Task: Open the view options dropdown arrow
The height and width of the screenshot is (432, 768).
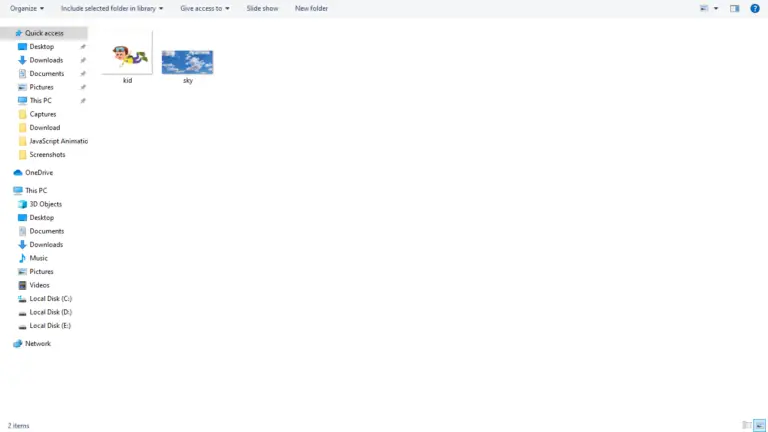Action: coord(716,8)
